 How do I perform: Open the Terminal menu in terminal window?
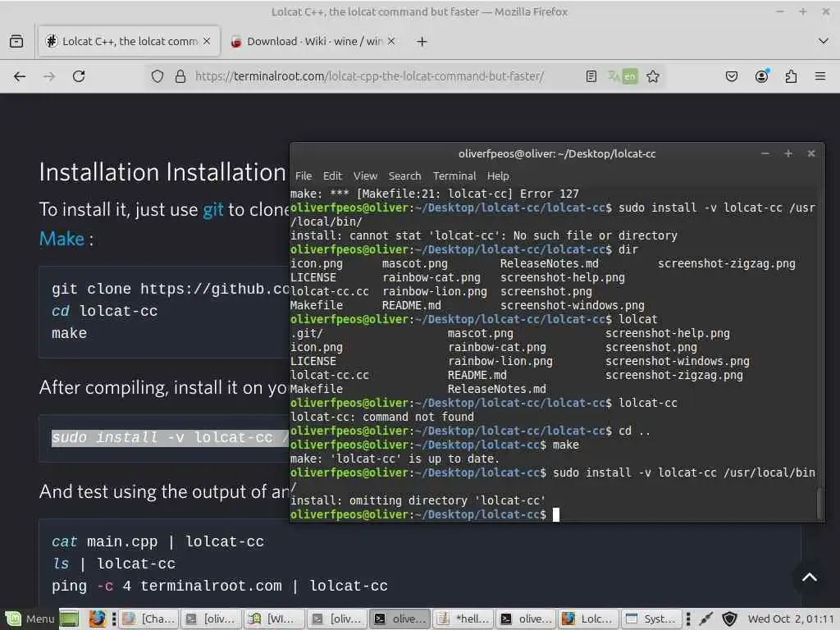click(x=454, y=176)
